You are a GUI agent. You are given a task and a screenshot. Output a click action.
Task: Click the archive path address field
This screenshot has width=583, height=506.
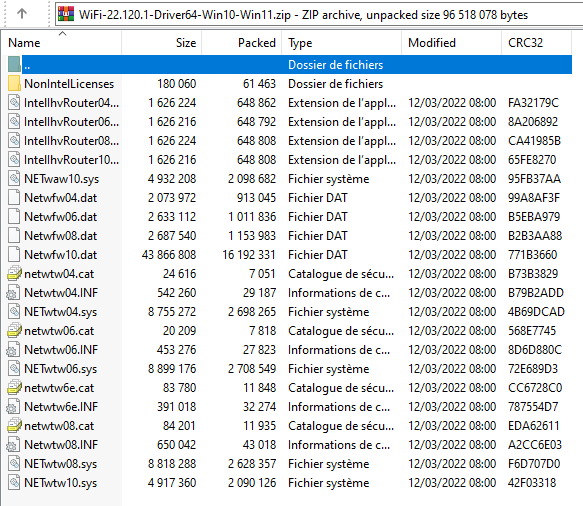click(319, 14)
